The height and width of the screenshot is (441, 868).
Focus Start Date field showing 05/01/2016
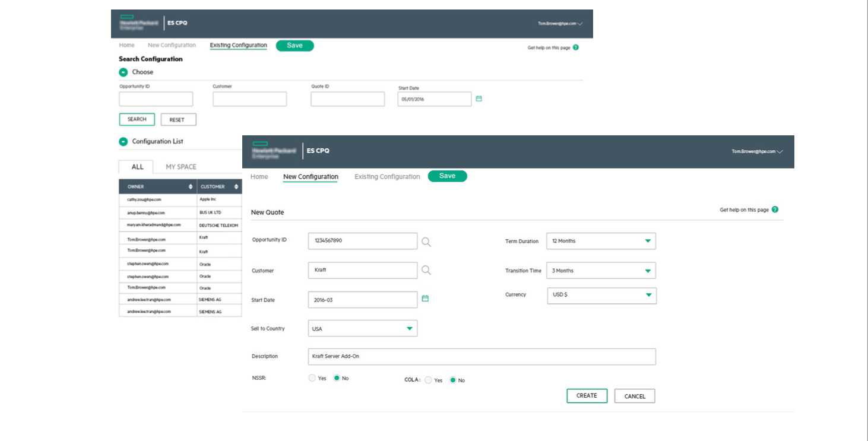435,99
